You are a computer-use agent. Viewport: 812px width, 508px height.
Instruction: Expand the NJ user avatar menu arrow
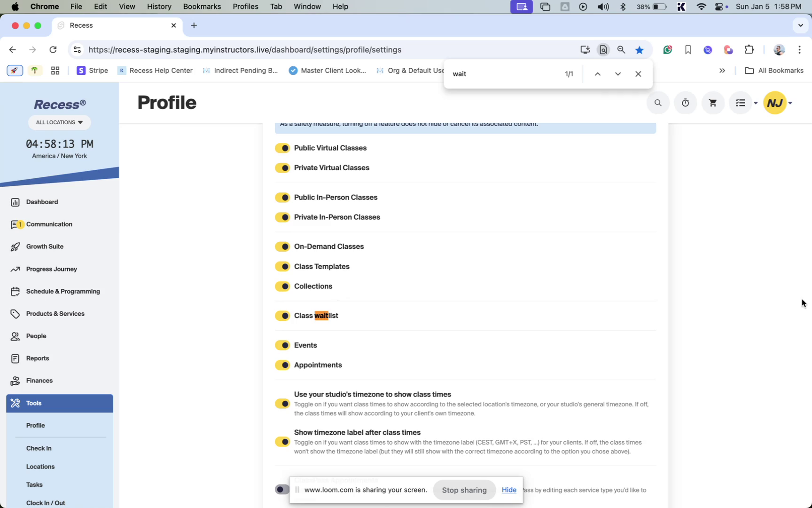[790, 103]
